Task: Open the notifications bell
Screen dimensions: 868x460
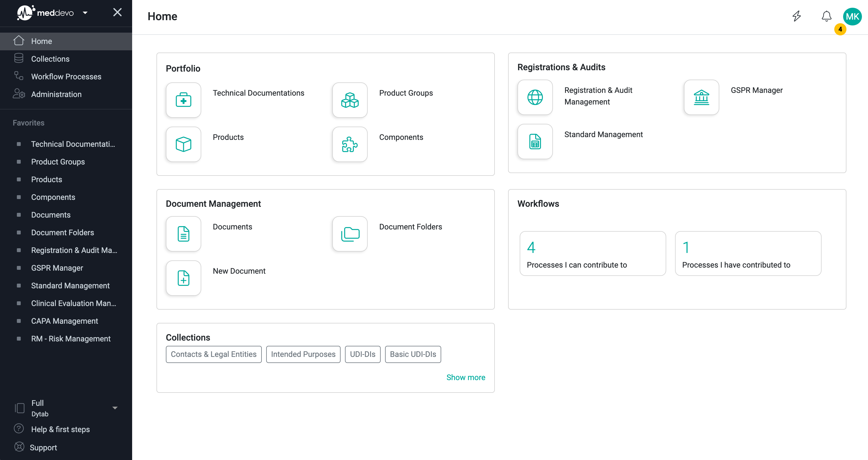Action: [826, 16]
